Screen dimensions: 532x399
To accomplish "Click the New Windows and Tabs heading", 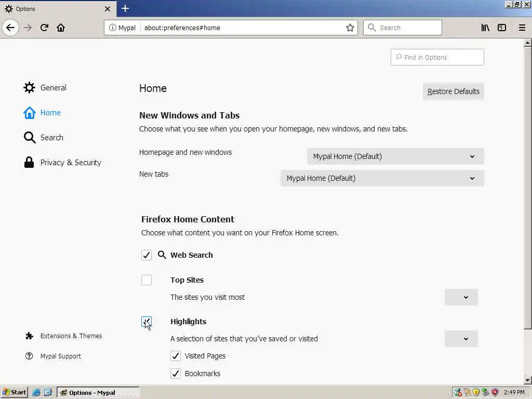I will click(189, 115).
